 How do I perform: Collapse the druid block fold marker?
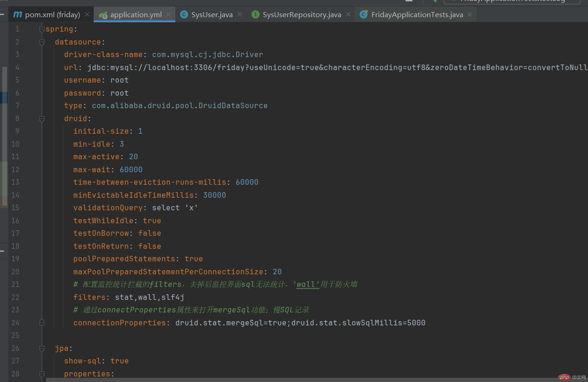pyautogui.click(x=42, y=118)
